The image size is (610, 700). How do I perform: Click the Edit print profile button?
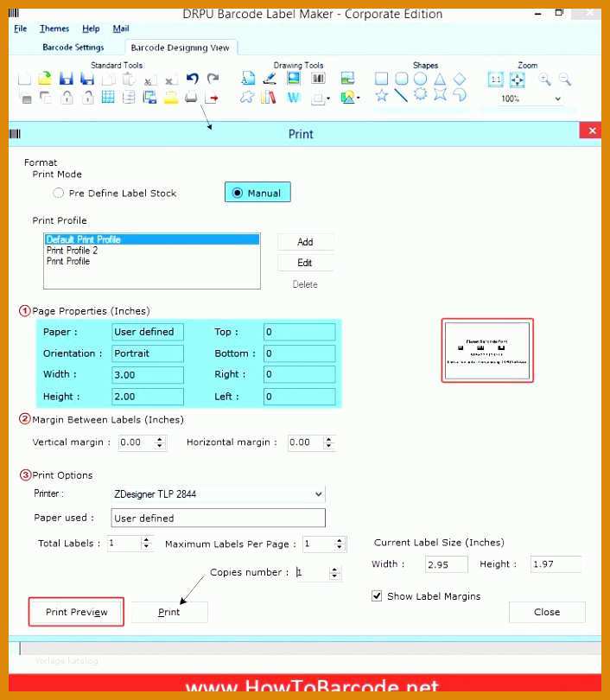305,263
